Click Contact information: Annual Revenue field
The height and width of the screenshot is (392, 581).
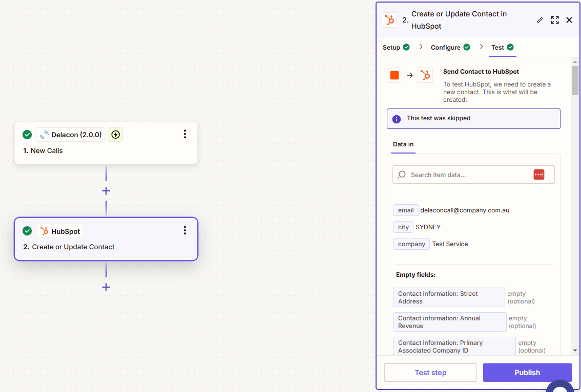(450, 322)
